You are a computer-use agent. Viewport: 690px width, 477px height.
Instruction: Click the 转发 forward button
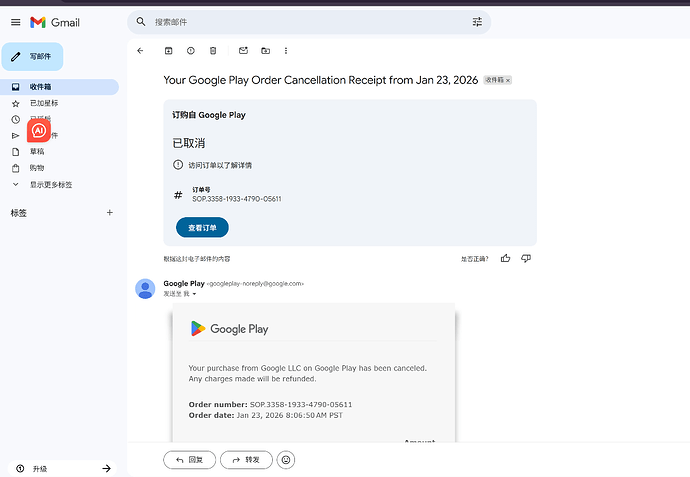[246, 460]
